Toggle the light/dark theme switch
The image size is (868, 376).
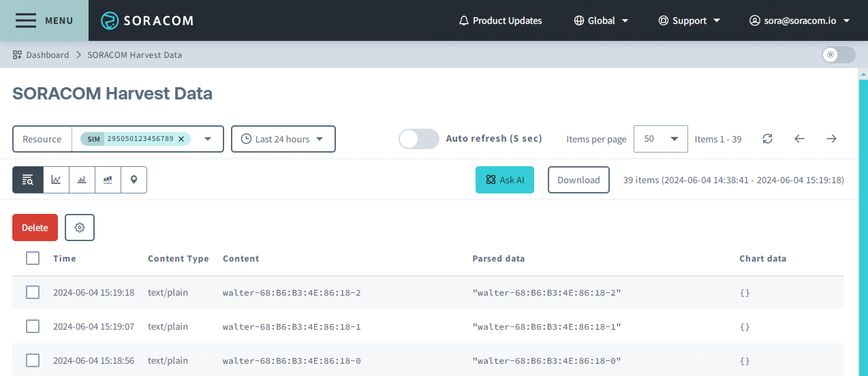[838, 55]
